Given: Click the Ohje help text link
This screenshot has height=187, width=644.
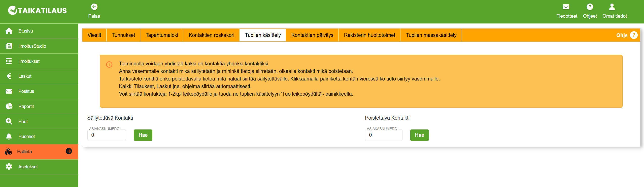Looking at the screenshot, I should click(x=622, y=35).
